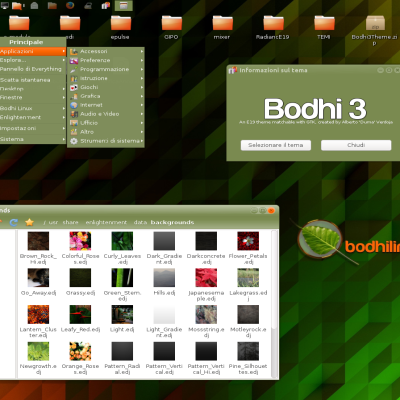Open Firefox from the top shelf

pos(70,5)
